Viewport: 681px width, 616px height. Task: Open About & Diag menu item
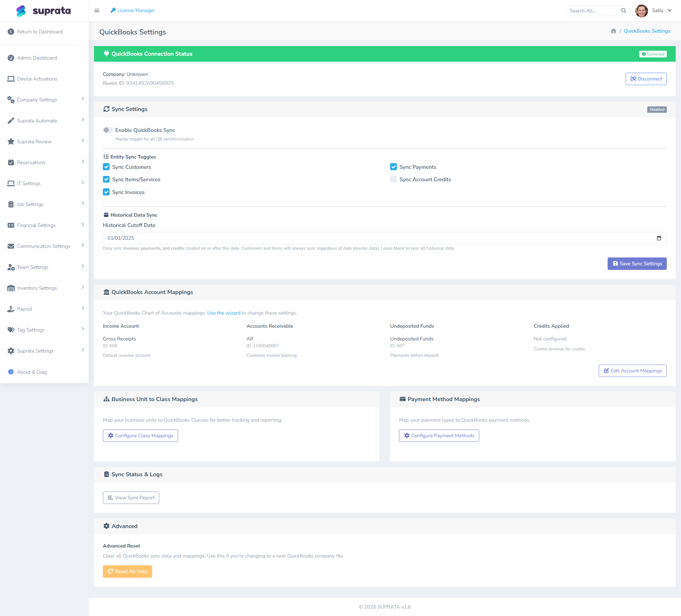[44, 372]
